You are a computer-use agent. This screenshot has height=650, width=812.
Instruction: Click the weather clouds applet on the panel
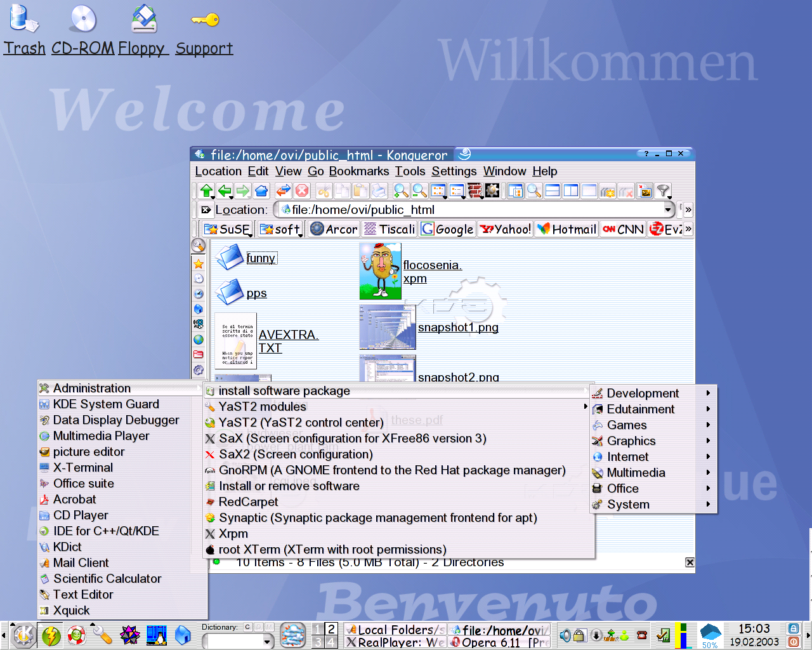pos(292,635)
